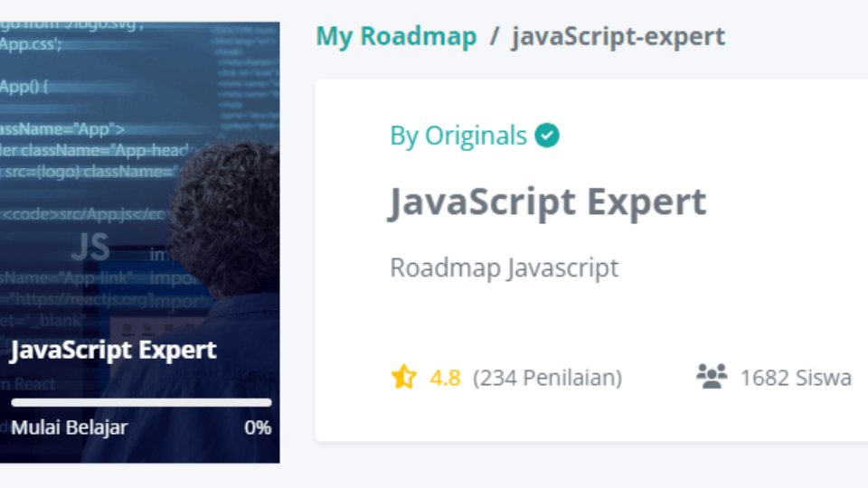Open the JavaScript Expert course thumbnail
This screenshot has height=488, width=868.
(x=139, y=242)
